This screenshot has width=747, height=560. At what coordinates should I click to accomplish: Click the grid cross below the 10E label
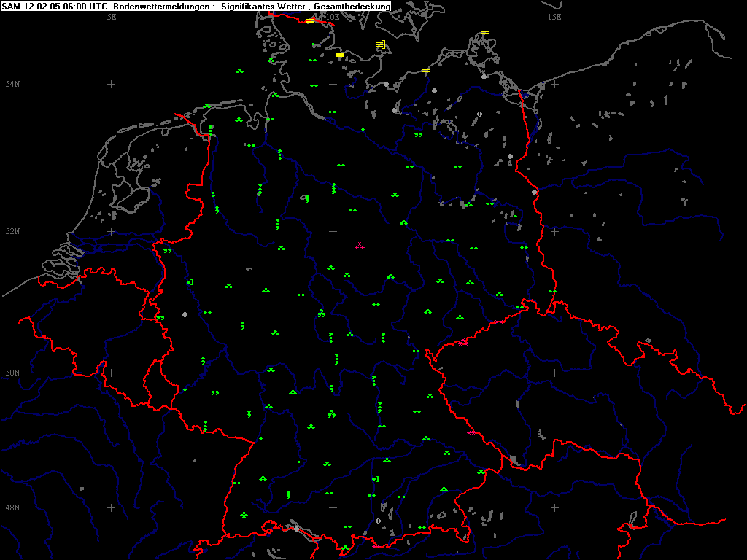[x=333, y=84]
